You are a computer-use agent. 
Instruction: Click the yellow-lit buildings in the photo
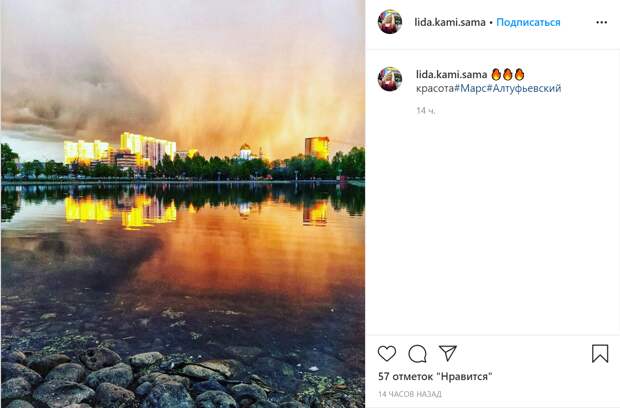click(x=120, y=150)
